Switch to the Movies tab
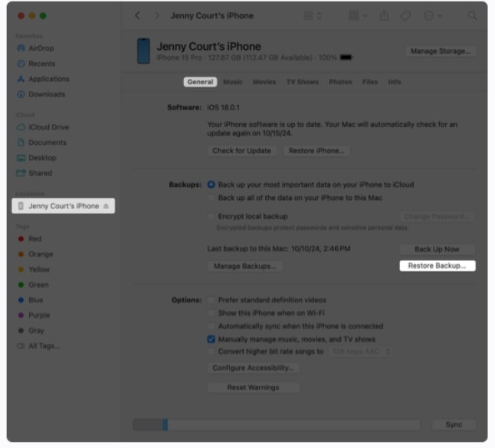The height and width of the screenshot is (448, 495). [264, 82]
